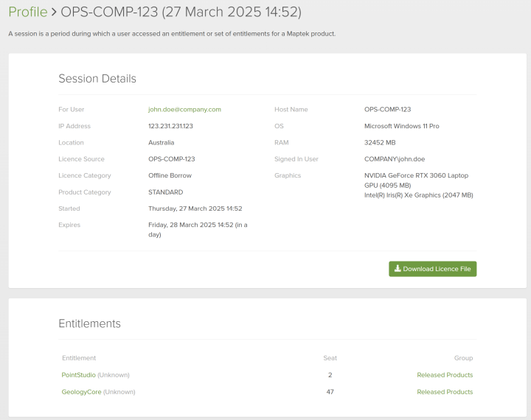Open the GeologyCore entitlement link
Viewport: 531px width, 420px height.
81,392
